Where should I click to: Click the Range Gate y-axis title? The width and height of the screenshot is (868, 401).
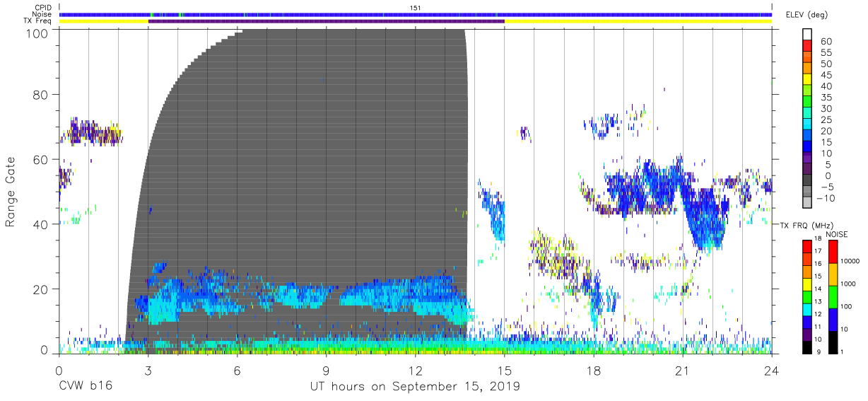[11, 192]
